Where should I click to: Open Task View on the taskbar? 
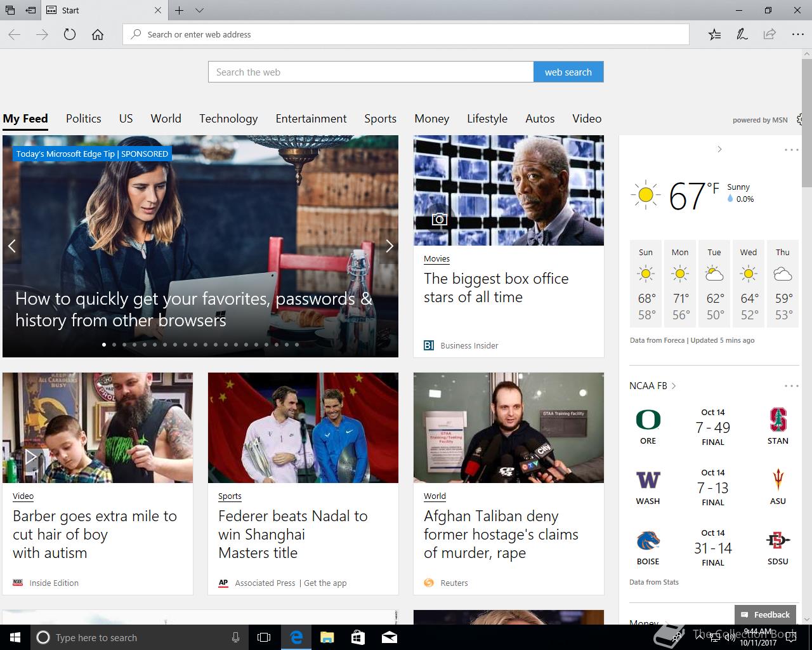point(264,637)
